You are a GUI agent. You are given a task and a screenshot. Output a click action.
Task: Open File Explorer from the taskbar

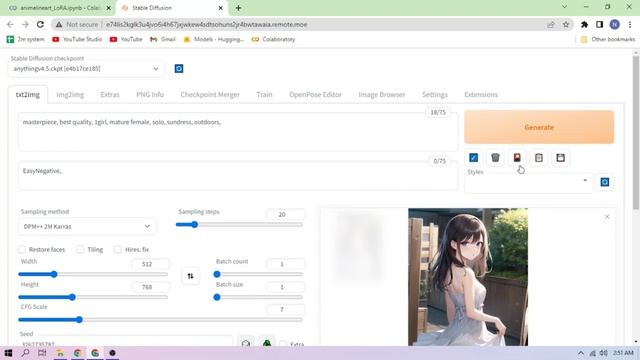point(60,353)
